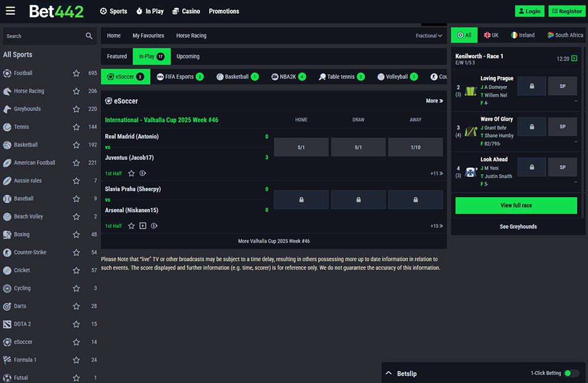Click cash-out icon on Real Madrid match

pyautogui.click(x=143, y=173)
